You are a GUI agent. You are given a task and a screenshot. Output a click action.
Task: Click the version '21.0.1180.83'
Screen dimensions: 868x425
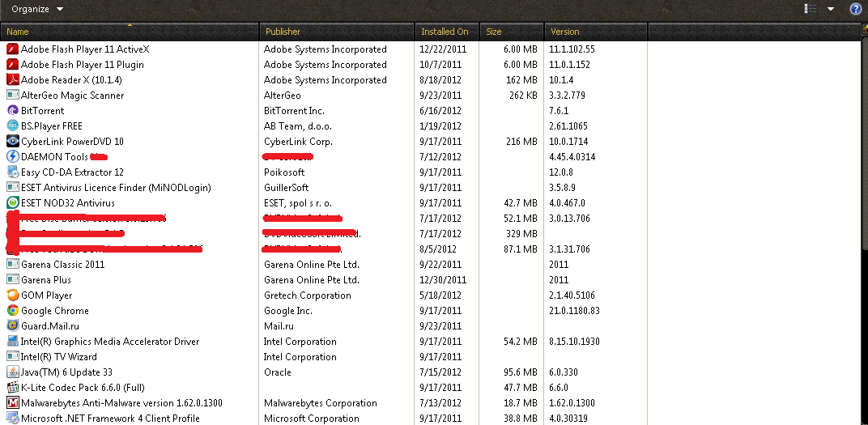575,311
